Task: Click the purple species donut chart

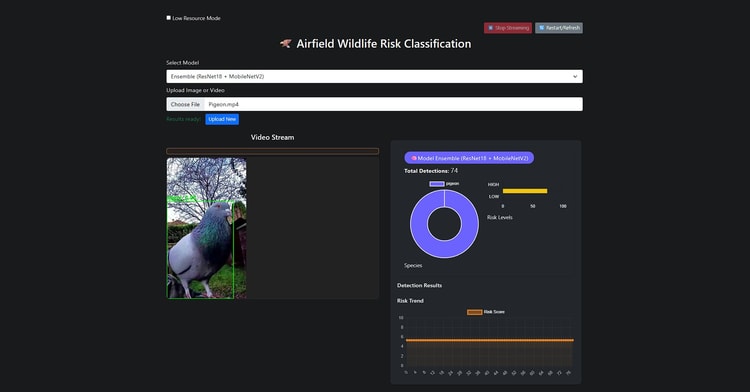Action: [x=444, y=224]
